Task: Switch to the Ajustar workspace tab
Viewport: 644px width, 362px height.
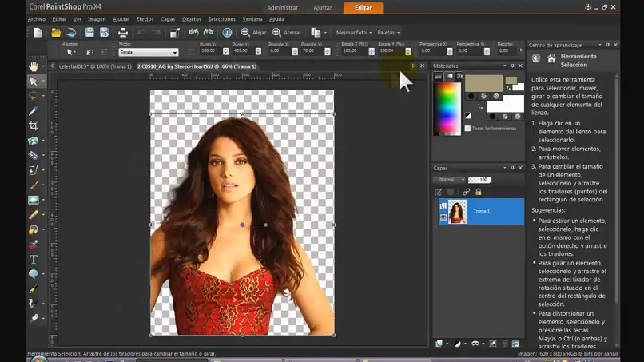Action: (x=323, y=7)
